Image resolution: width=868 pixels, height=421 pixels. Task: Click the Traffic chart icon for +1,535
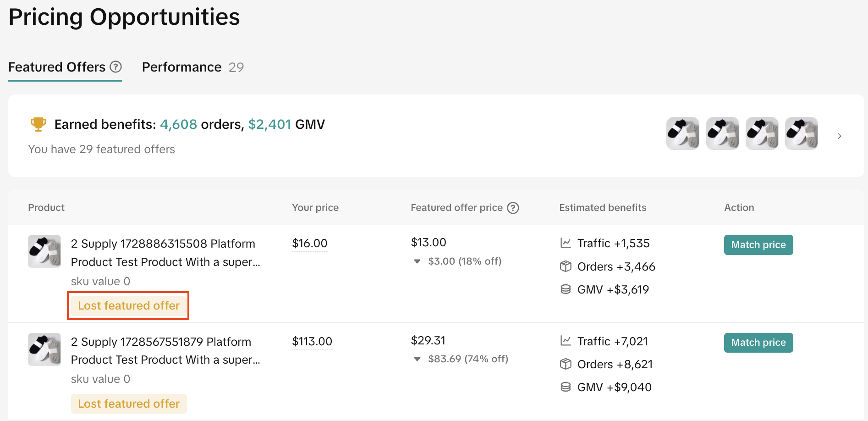[x=566, y=243]
